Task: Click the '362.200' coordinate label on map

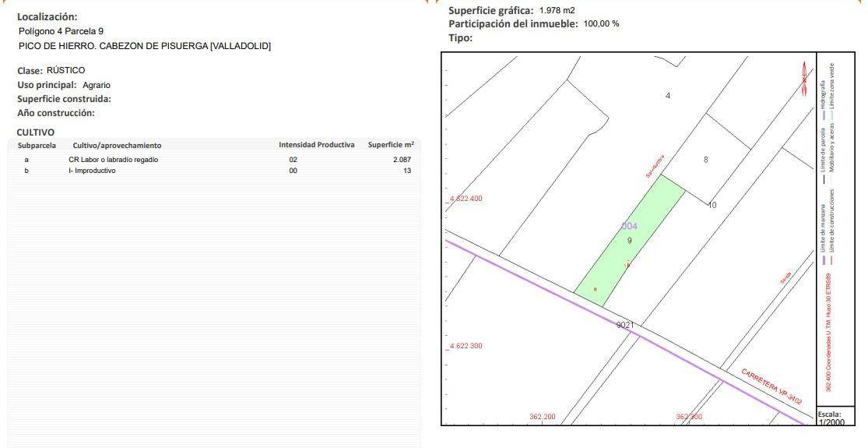Action: pyautogui.click(x=543, y=417)
